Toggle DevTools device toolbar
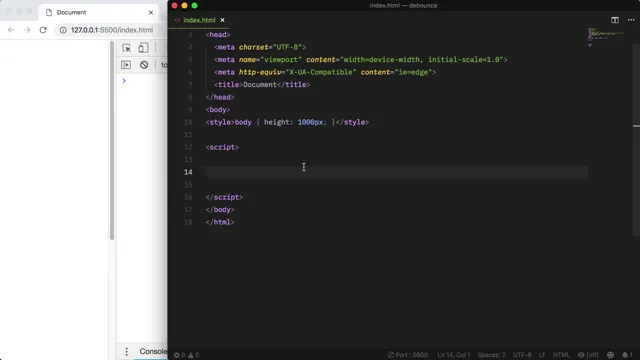 point(143,48)
